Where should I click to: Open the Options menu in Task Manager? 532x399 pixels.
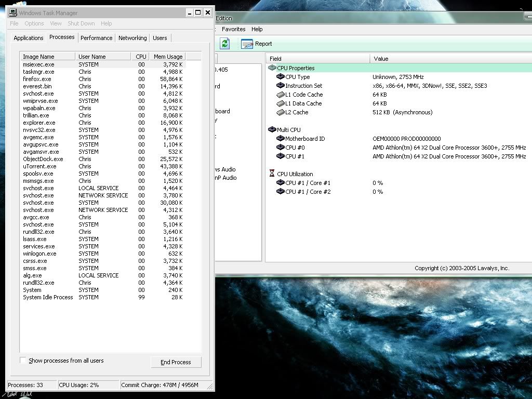[34, 23]
